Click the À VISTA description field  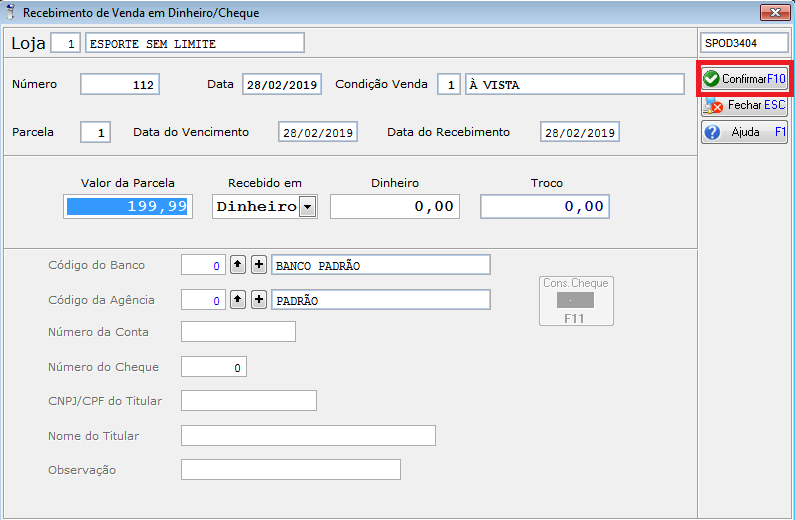coord(575,84)
